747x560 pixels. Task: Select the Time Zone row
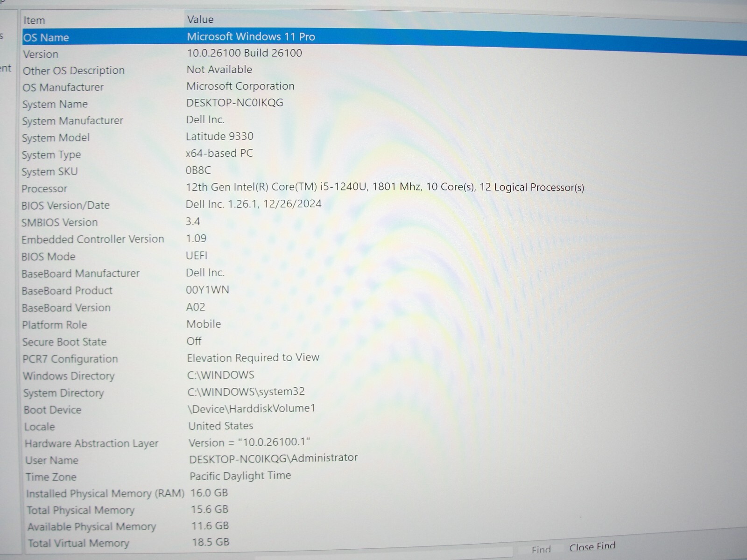(x=51, y=477)
